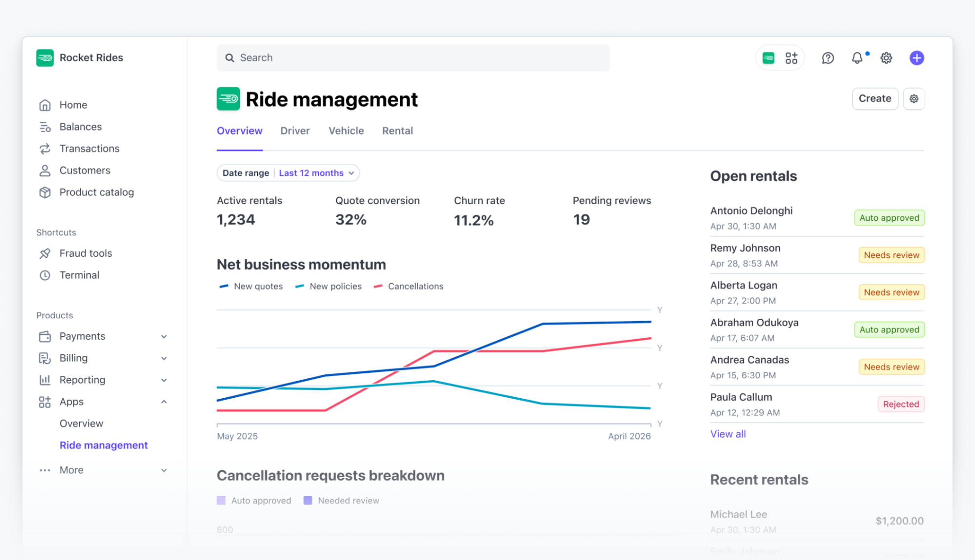Click the purple plus icon
The height and width of the screenshot is (560, 975).
click(916, 58)
